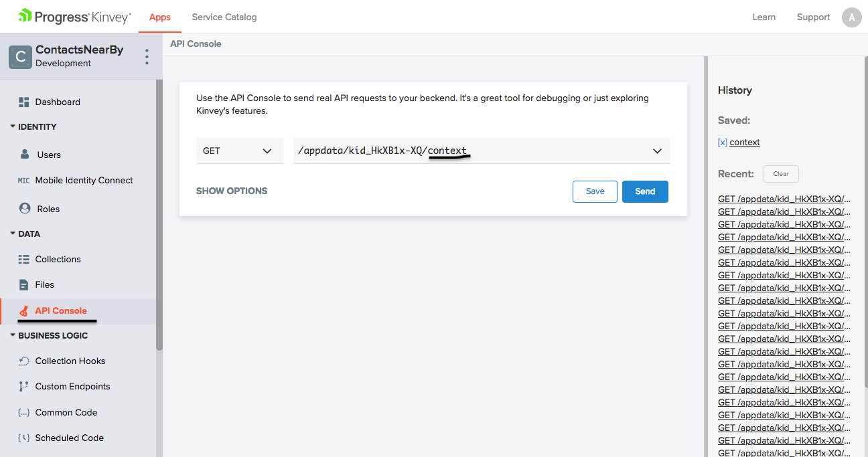Click the MIC icon for Mobile Identity Connect
Screen dimensions: 868x457
click(x=23, y=181)
